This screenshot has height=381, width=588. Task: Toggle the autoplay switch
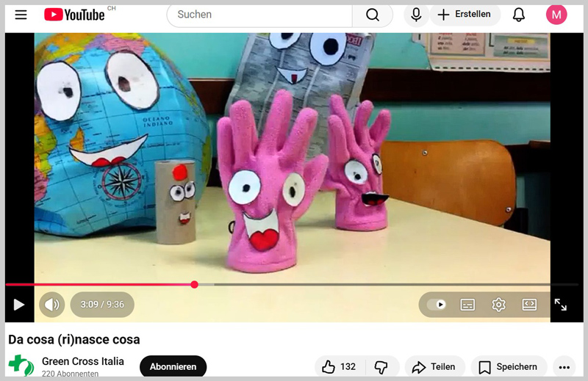pos(437,304)
